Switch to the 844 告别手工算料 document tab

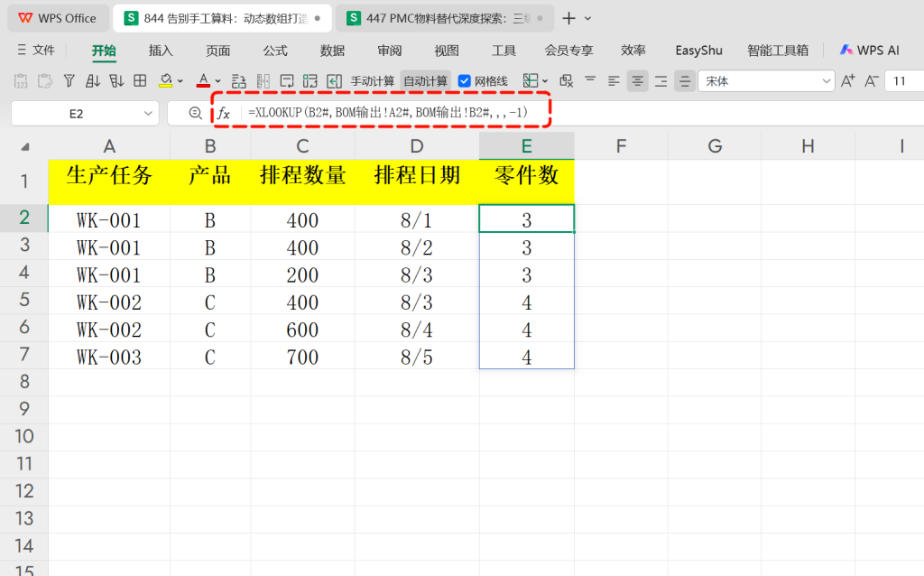[x=222, y=18]
